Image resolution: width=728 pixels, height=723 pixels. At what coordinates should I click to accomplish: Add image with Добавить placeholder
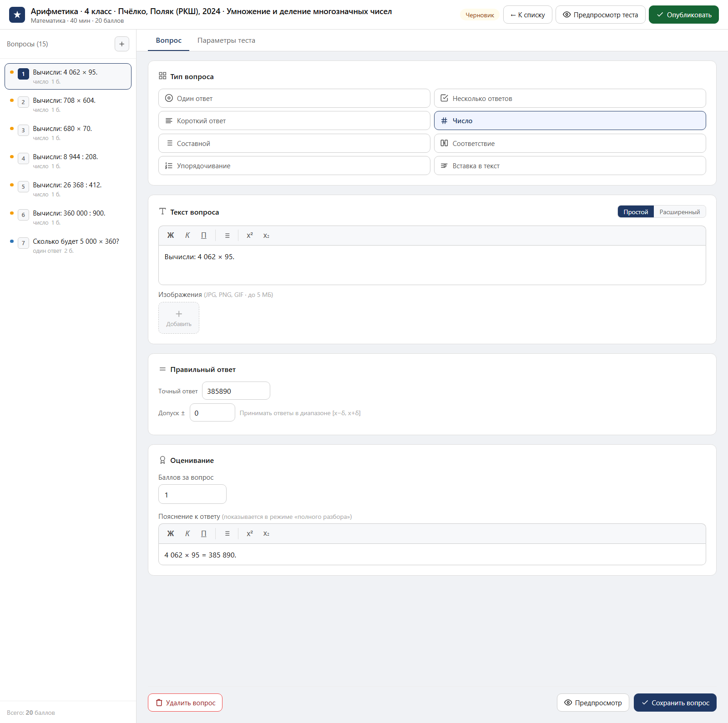(179, 318)
